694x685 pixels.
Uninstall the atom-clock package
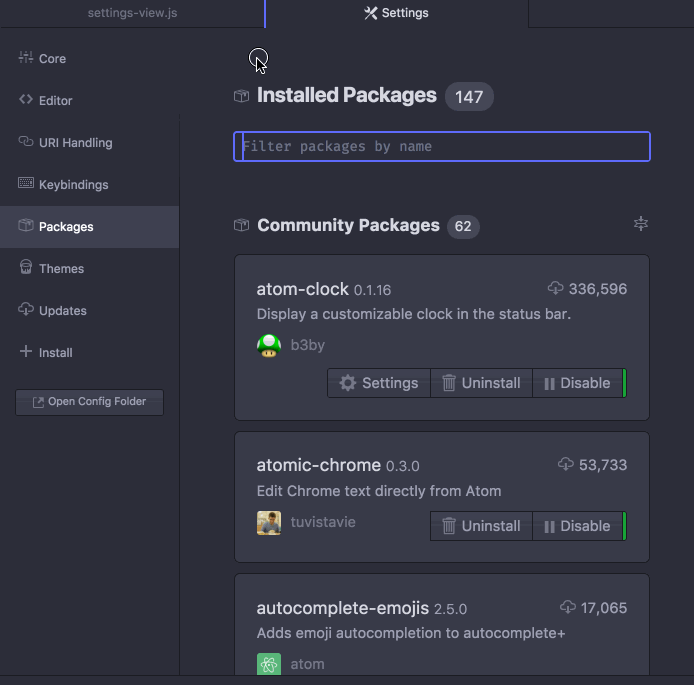tap(481, 383)
